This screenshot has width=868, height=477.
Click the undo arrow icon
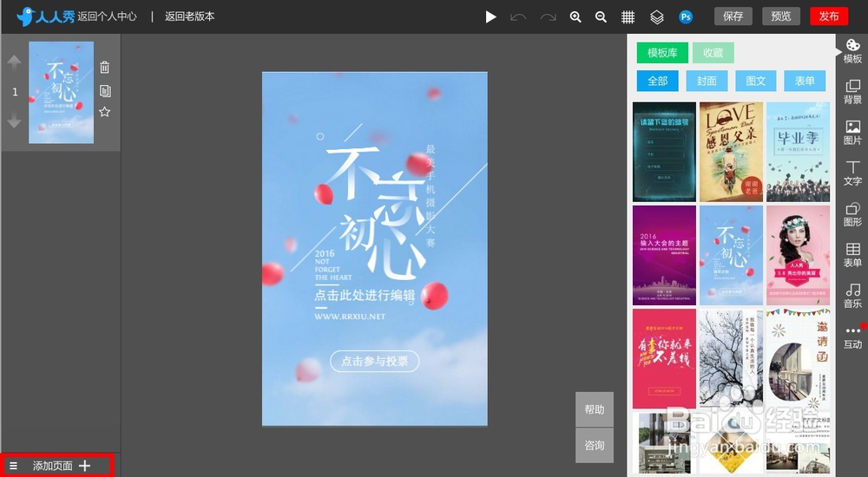pos(518,17)
